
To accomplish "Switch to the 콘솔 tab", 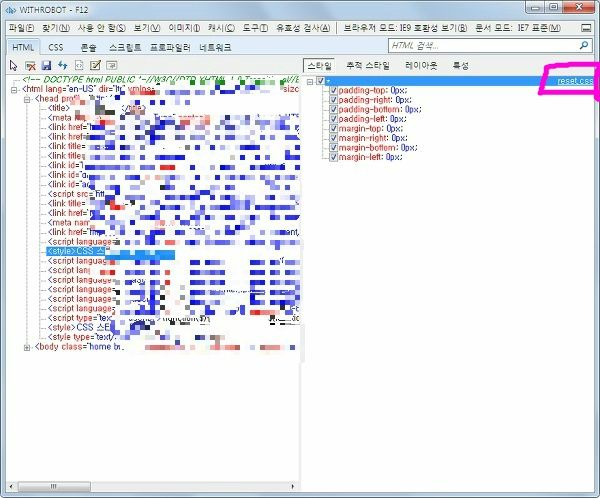I will [88, 47].
